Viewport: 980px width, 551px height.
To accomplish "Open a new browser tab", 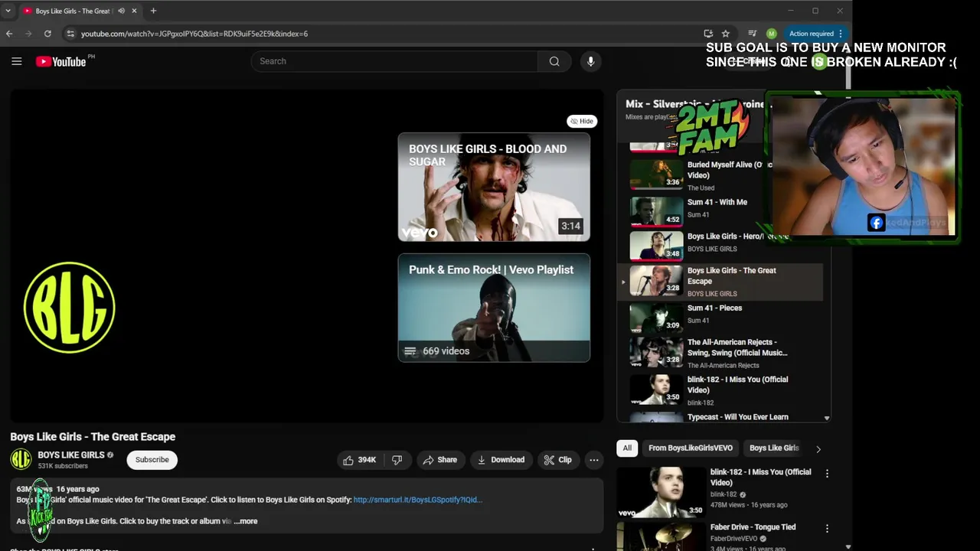I will (x=153, y=11).
